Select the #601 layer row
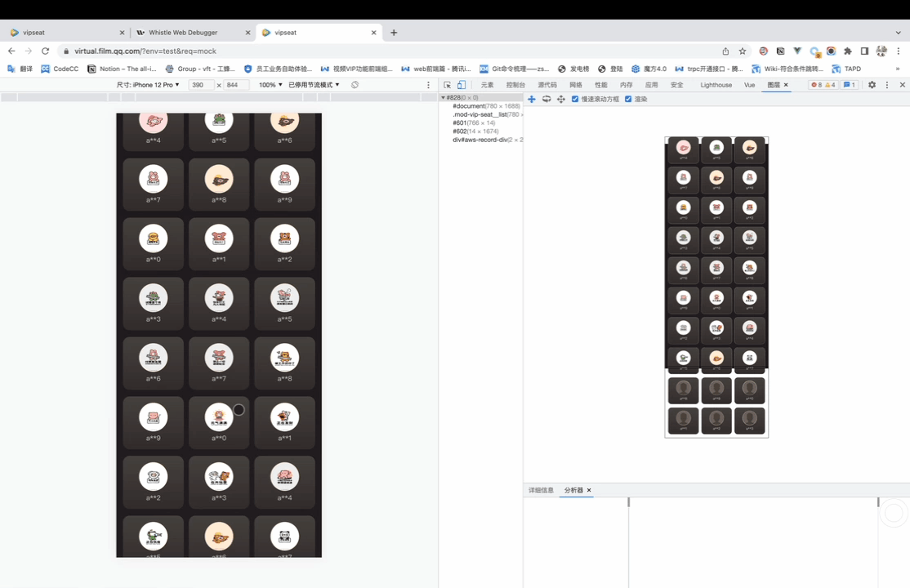Image resolution: width=910 pixels, height=588 pixels. point(474,123)
